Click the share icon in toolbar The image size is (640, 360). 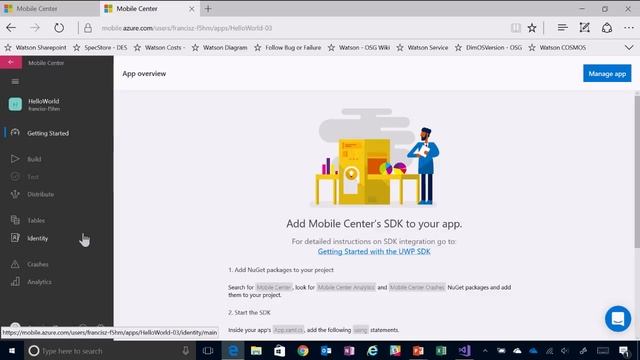pos(607,28)
